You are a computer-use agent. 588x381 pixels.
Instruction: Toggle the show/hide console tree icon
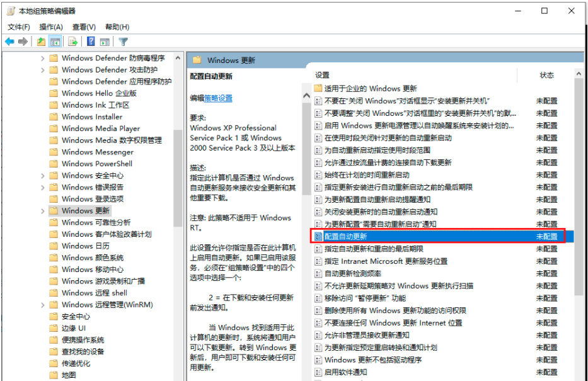[x=55, y=42]
